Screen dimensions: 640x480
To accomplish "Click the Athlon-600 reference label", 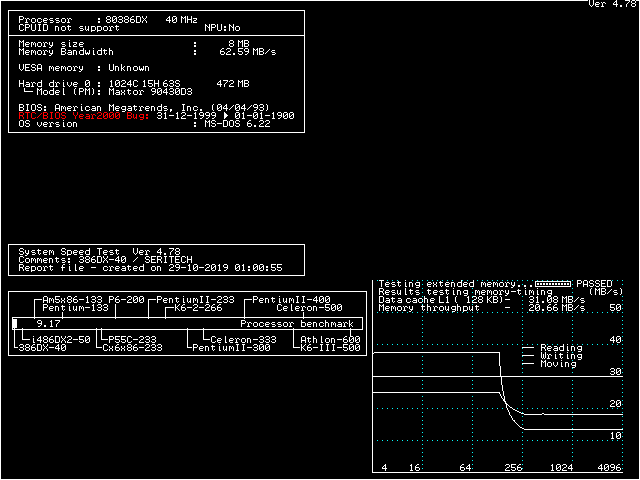I will pos(329,340).
